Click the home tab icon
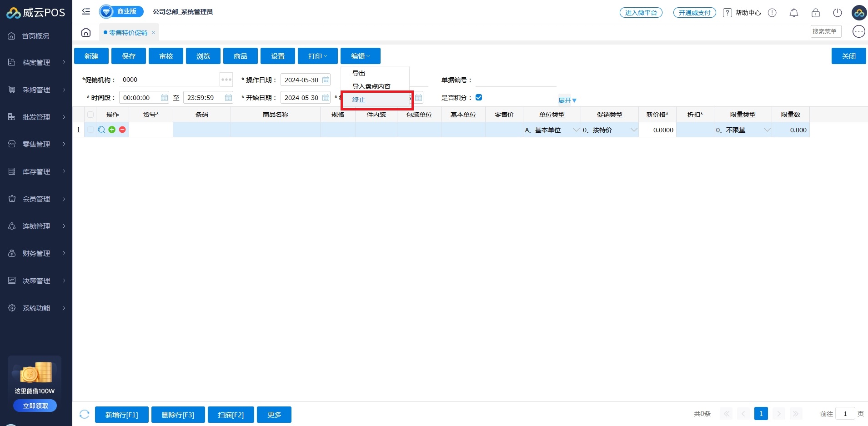Viewport: 868px width, 426px height. pos(86,32)
